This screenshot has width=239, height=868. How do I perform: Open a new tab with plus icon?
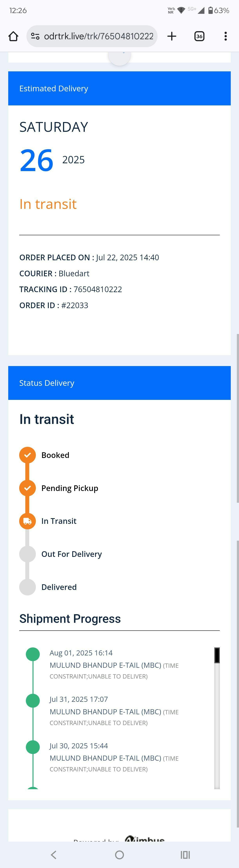click(x=172, y=36)
